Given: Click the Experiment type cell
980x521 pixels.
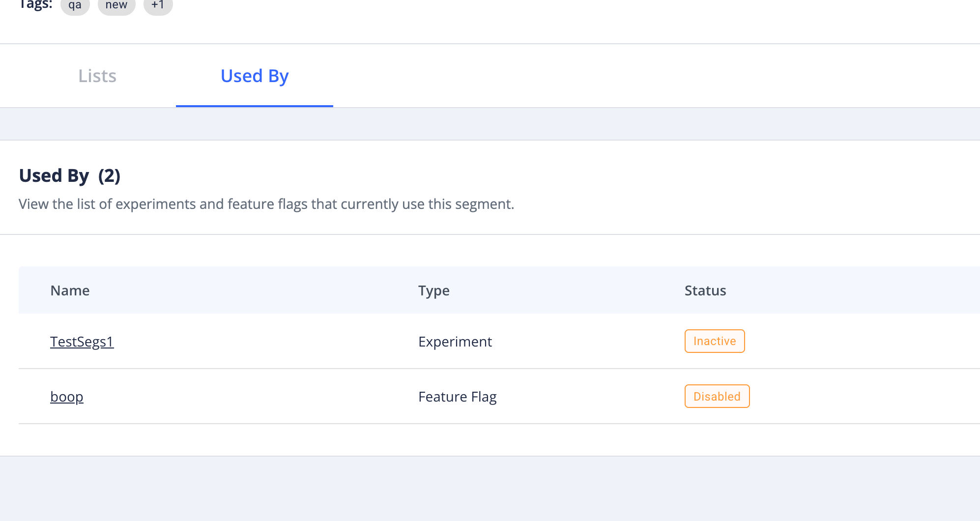Looking at the screenshot, I should click(x=455, y=342).
